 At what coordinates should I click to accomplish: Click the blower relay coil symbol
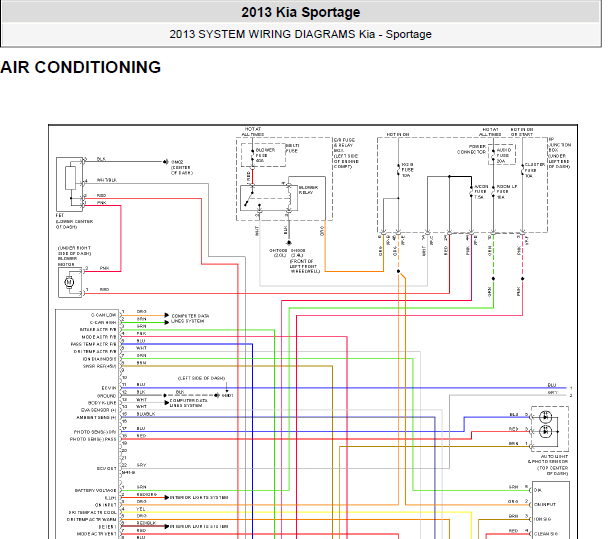pyautogui.click(x=289, y=198)
